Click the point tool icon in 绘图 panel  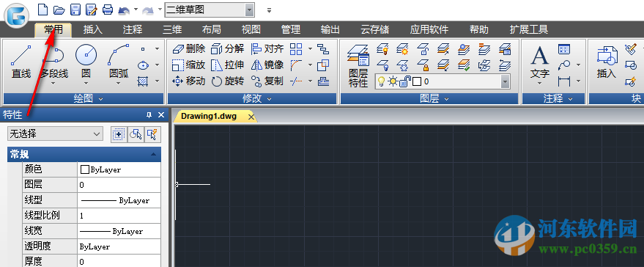pos(143,49)
